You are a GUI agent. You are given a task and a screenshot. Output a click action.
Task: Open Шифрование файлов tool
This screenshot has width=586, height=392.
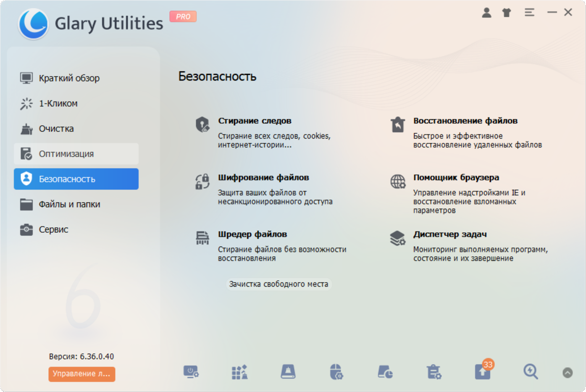[x=263, y=177]
